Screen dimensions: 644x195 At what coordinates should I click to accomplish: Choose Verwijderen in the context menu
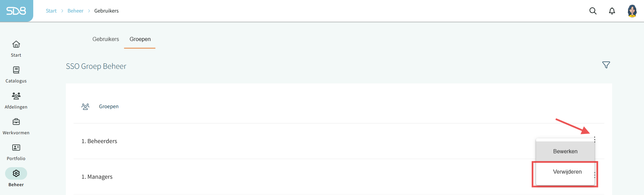(567, 172)
